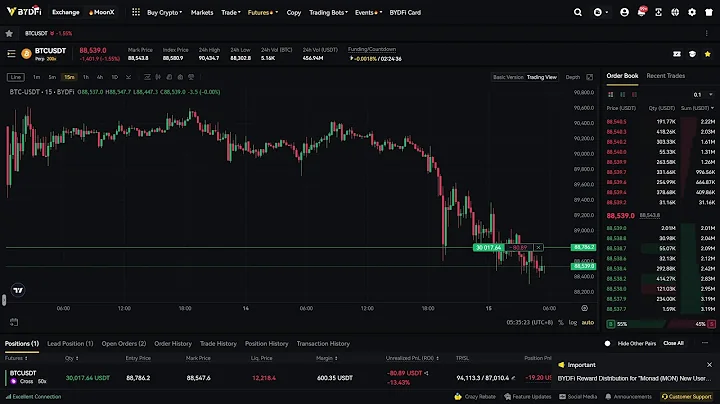Image resolution: width=720 pixels, height=404 pixels.
Task: Show bids-only order book view icon
Action: pos(622,95)
